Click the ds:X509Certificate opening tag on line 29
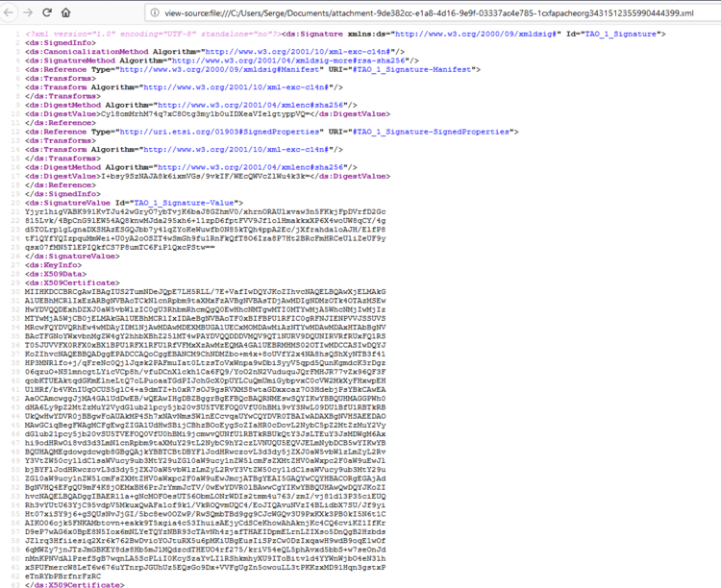This screenshot has height=588, width=721. 72,283
